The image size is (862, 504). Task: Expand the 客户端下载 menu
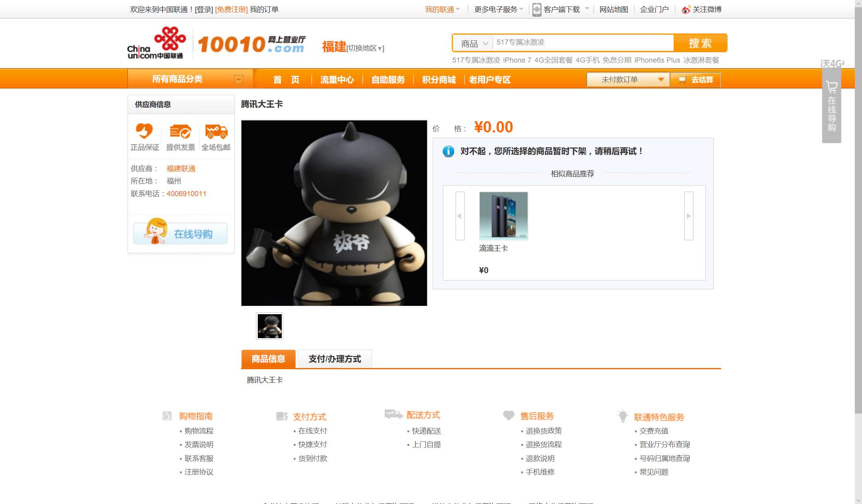coord(566,9)
